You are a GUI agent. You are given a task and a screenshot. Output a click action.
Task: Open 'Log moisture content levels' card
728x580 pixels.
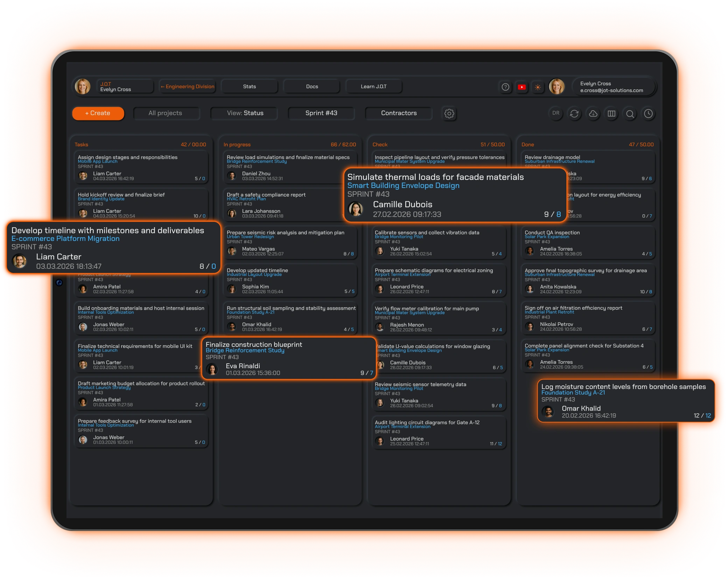626,401
